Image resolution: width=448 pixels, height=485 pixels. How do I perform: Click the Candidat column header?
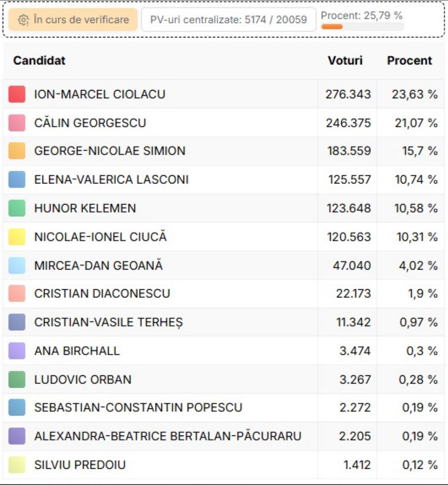(39, 60)
